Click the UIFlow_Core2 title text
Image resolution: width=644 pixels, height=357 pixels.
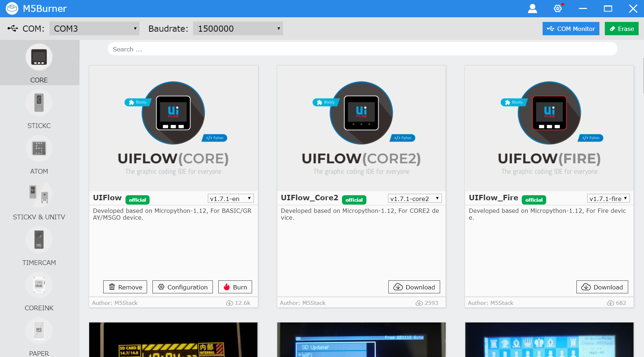pos(310,198)
